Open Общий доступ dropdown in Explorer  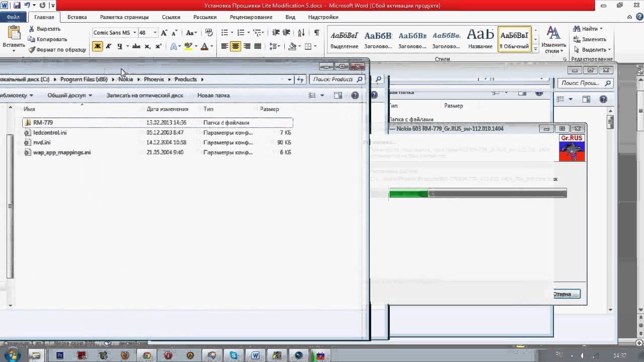(x=70, y=95)
